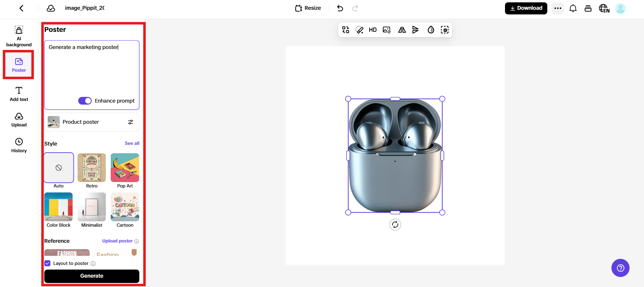Select the FASHION reference poster thumbnail
Viewport: 644px width, 287px height.
[67, 252]
